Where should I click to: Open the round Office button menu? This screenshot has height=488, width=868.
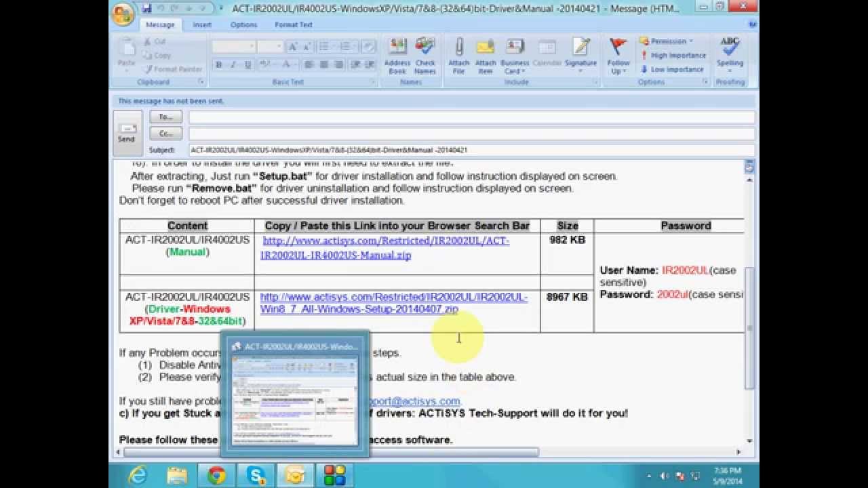[123, 14]
